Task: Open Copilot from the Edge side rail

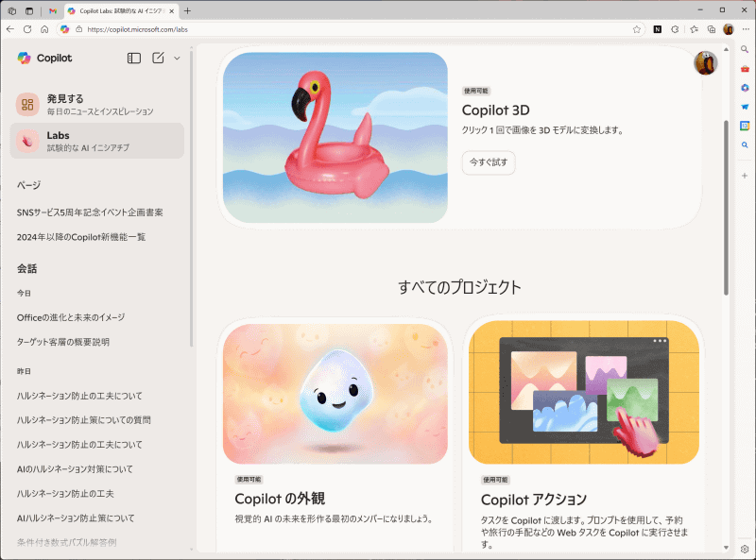Action: [745, 88]
